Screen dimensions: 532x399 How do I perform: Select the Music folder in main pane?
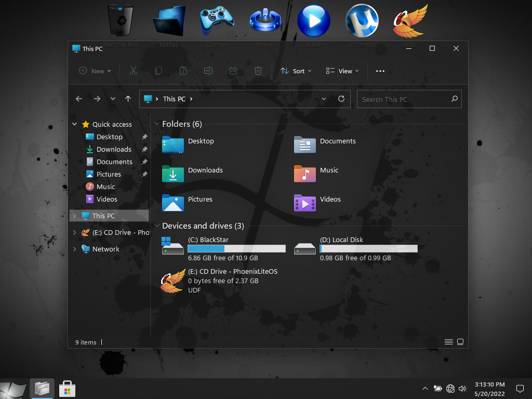tap(316, 174)
